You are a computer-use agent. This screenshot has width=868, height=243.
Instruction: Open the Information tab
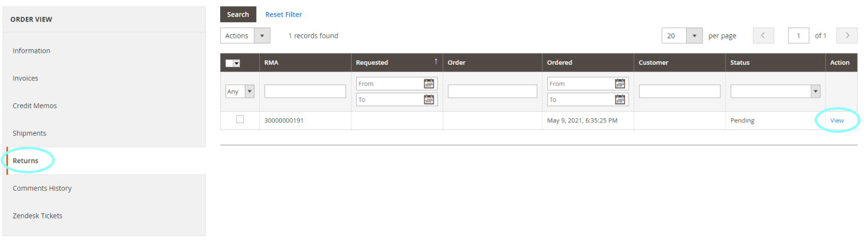pyautogui.click(x=104, y=51)
